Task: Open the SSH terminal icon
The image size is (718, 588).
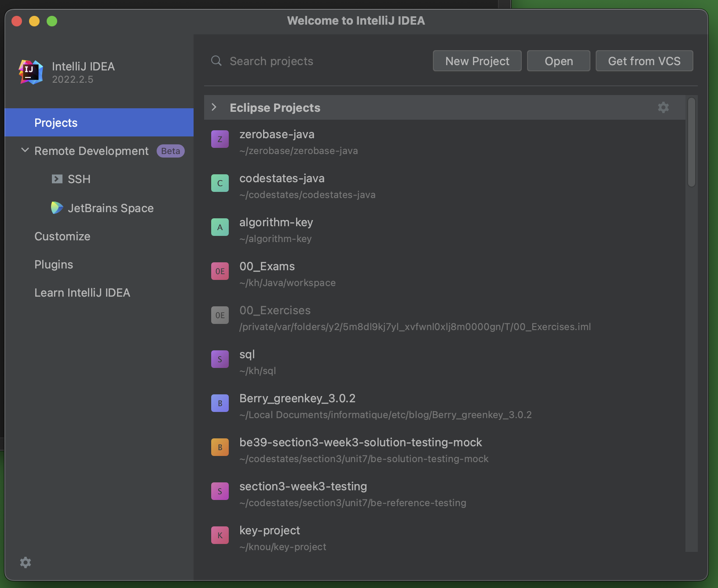Action: pos(57,179)
